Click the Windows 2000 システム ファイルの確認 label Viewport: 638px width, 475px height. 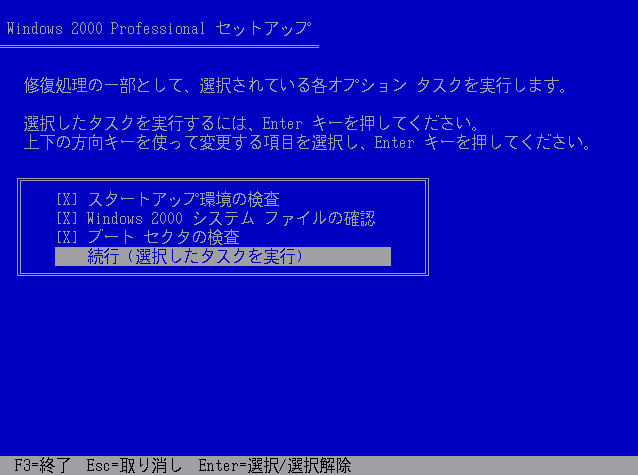[231, 219]
